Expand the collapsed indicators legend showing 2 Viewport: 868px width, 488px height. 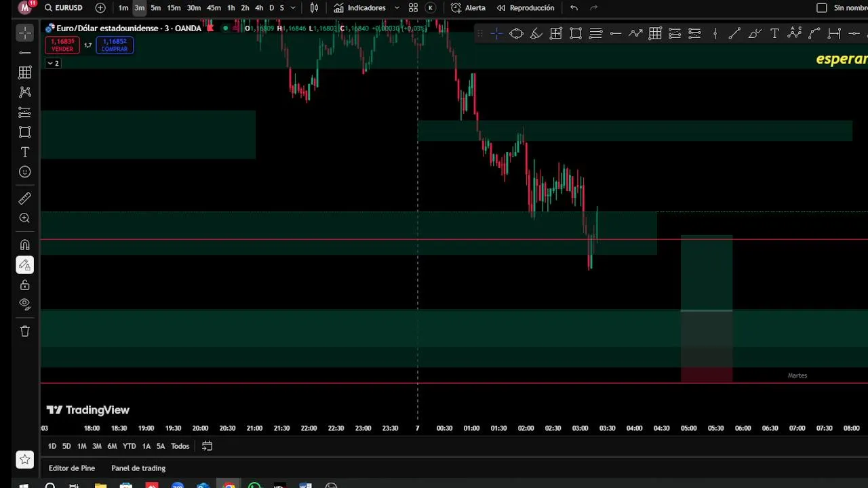coord(53,63)
